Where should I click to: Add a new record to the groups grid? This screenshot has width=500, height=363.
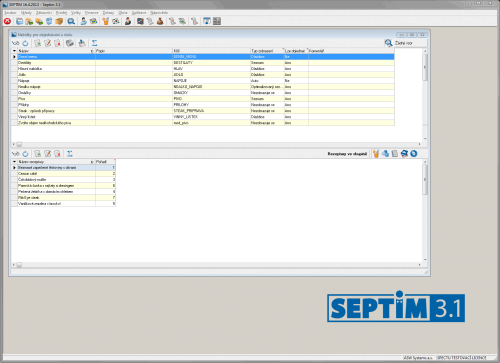coord(37,43)
